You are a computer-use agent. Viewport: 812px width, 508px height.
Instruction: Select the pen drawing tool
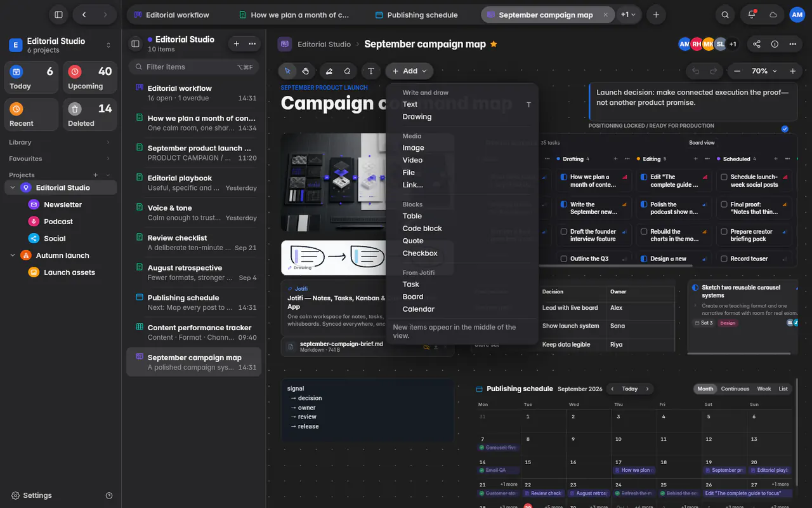(329, 71)
